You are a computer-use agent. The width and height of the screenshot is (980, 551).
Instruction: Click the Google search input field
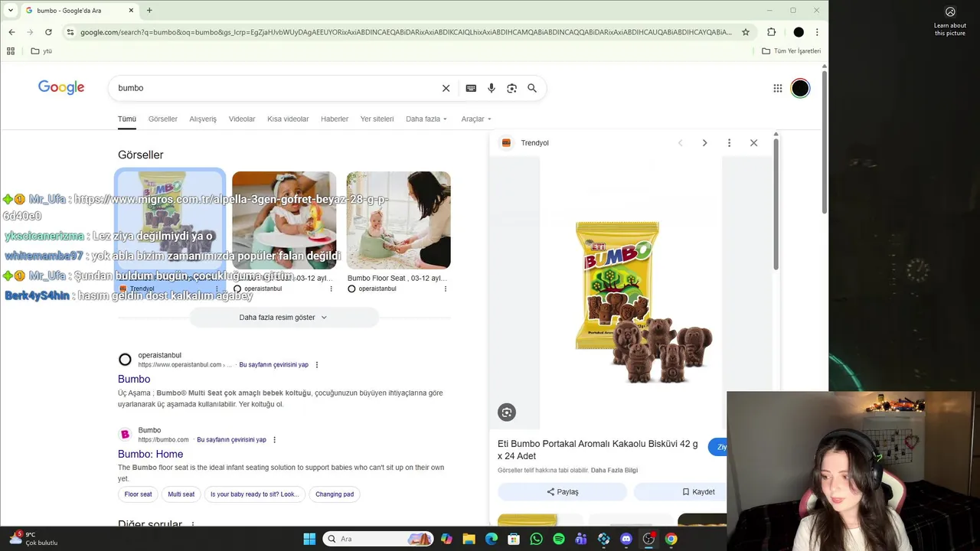(x=276, y=88)
